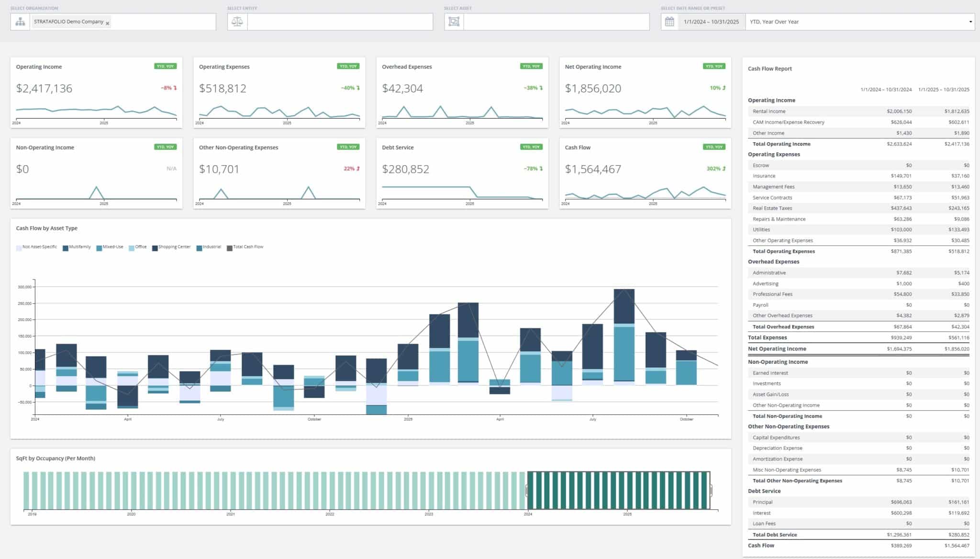This screenshot has height=559, width=980.
Task: Click the organization hierarchy icon
Action: tap(20, 22)
